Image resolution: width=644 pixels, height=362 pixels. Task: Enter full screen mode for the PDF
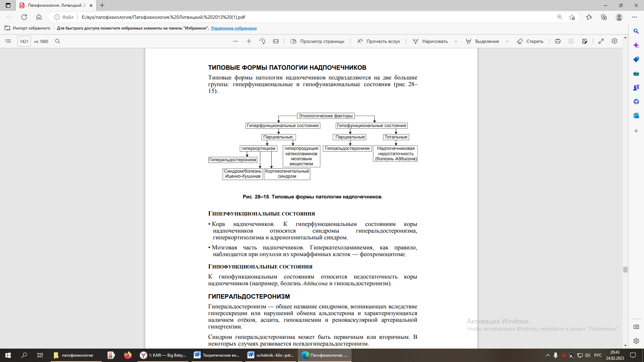click(601, 41)
